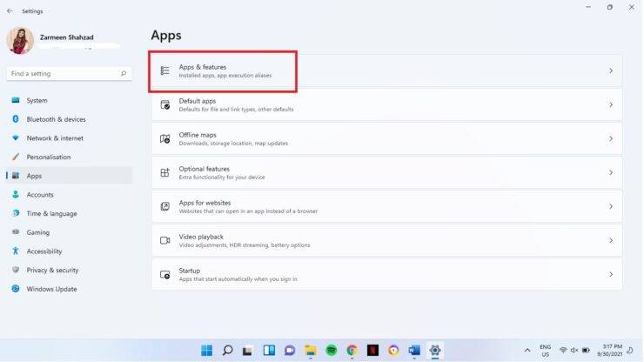
Task: Expand the Video playback chevron
Action: coord(611,240)
